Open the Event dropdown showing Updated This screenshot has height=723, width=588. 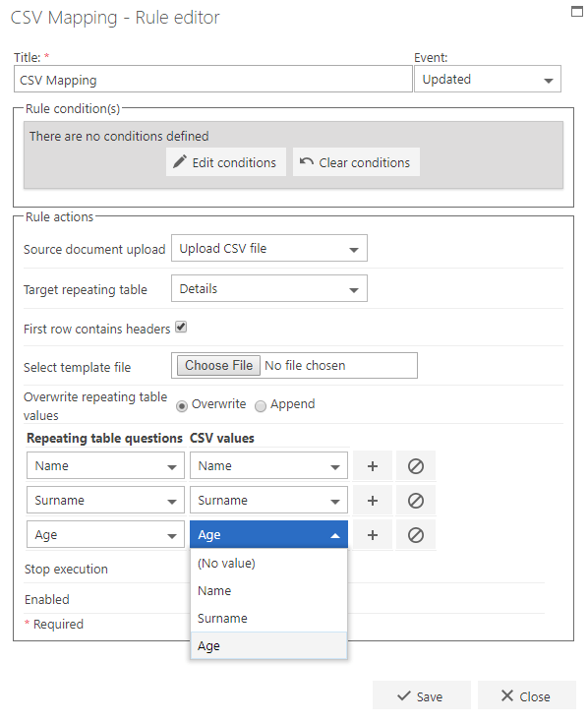(x=488, y=80)
